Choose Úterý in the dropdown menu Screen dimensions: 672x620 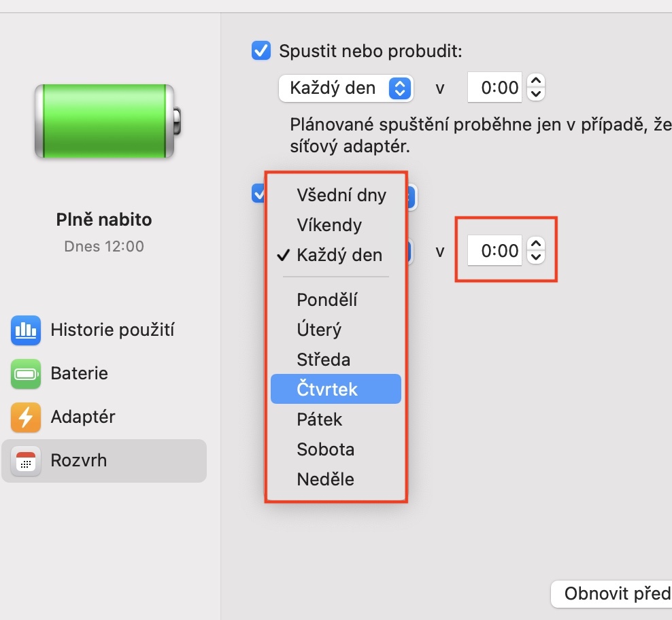pos(319,330)
